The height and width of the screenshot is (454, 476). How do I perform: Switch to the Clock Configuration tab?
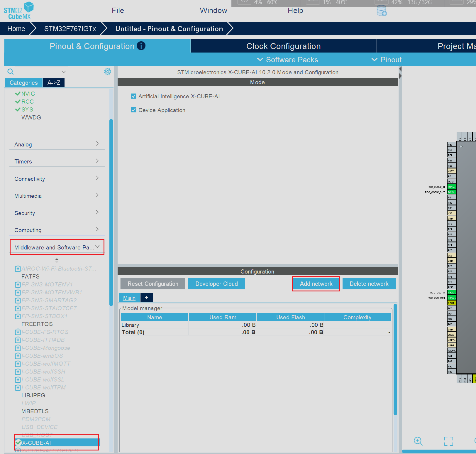(283, 46)
